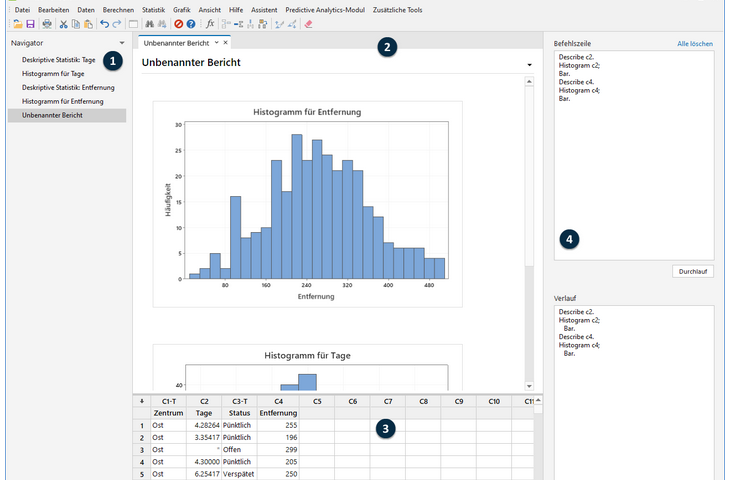738x480 pixels.
Task: Click the open file folder icon
Action: coord(18,23)
